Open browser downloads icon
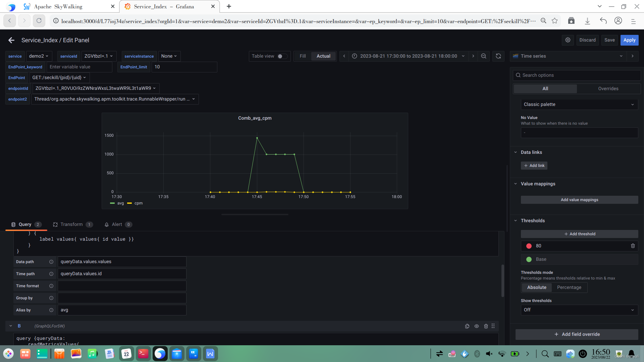Image resolution: width=644 pixels, height=362 pixels. tap(587, 21)
